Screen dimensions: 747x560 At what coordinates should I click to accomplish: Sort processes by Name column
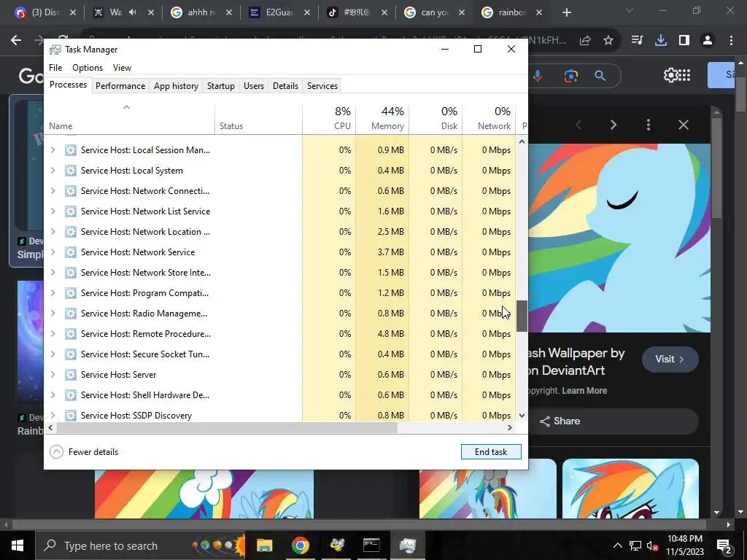click(x=129, y=118)
